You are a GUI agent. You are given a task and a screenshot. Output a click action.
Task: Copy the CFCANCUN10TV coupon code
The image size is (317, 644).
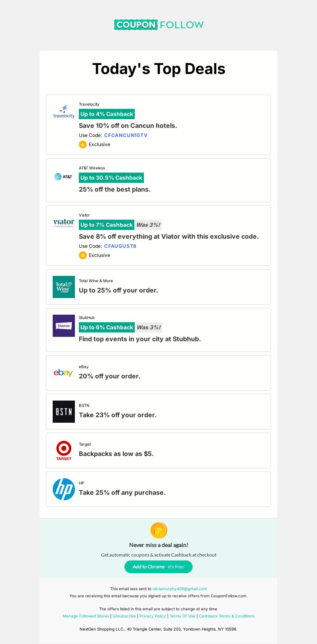pos(126,135)
